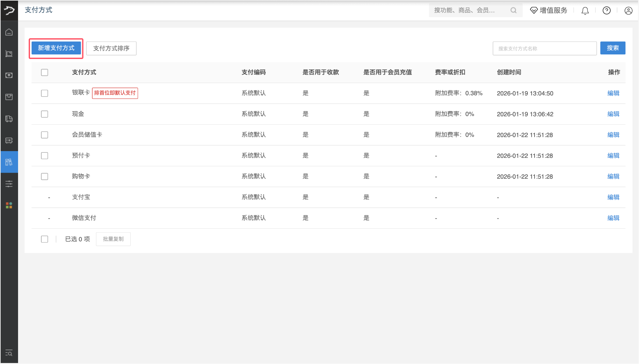The image size is (639, 364).
Task: Click the package box sidebar icon
Action: pyautogui.click(x=9, y=97)
